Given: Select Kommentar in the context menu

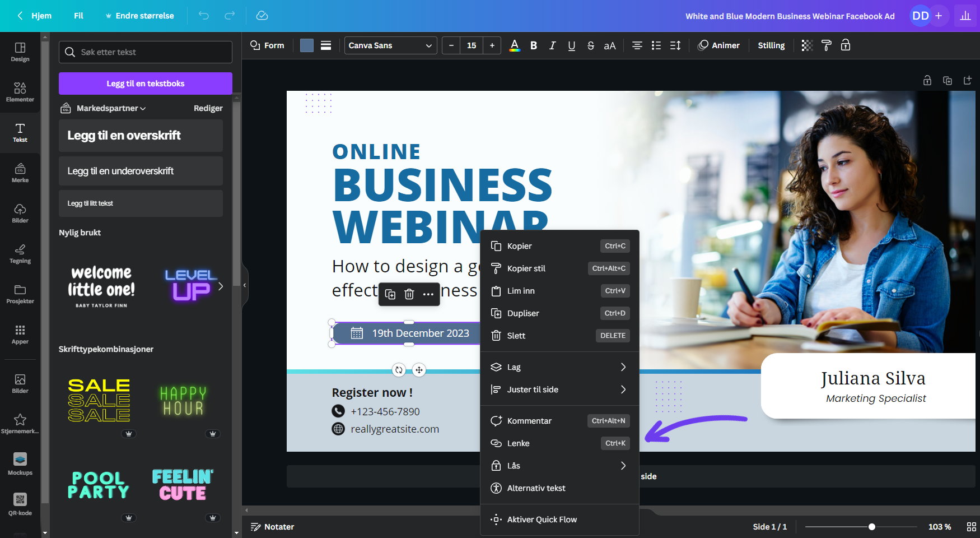Looking at the screenshot, I should coord(559,421).
